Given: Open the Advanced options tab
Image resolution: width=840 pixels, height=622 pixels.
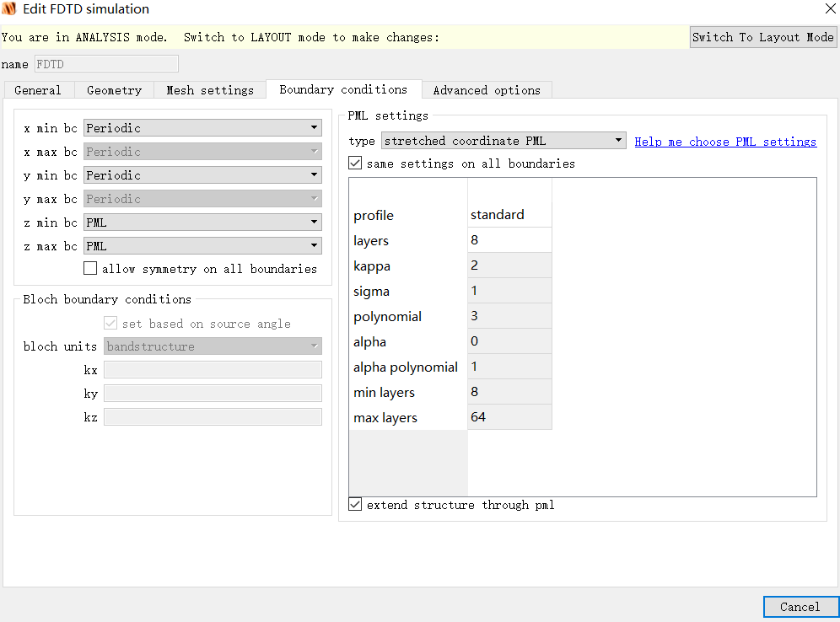Looking at the screenshot, I should pyautogui.click(x=487, y=90).
